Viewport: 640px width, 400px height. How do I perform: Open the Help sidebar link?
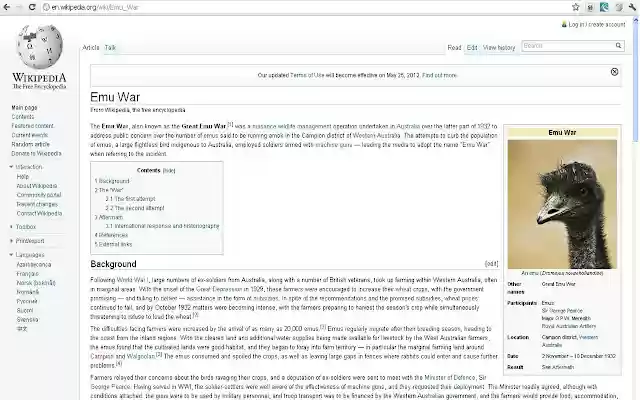click(x=22, y=177)
